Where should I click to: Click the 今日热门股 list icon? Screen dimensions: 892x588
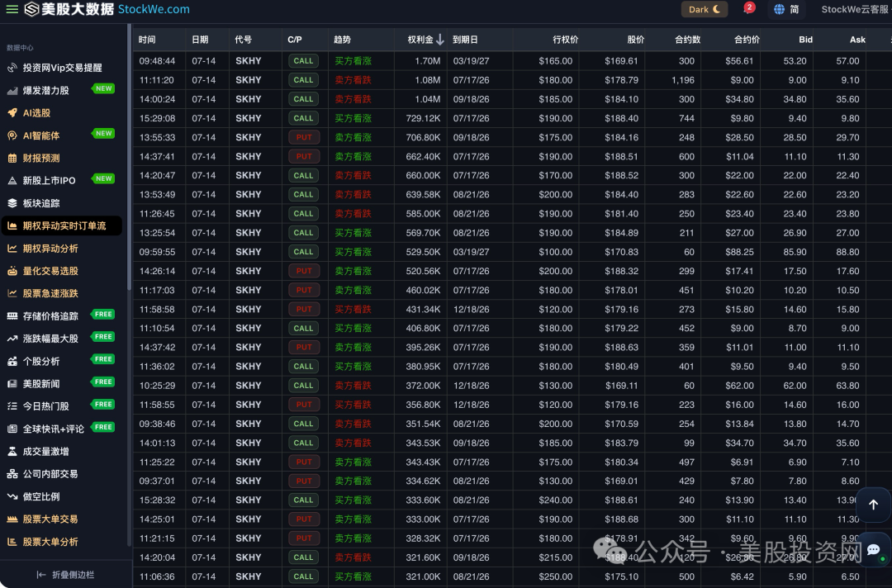[12, 406]
